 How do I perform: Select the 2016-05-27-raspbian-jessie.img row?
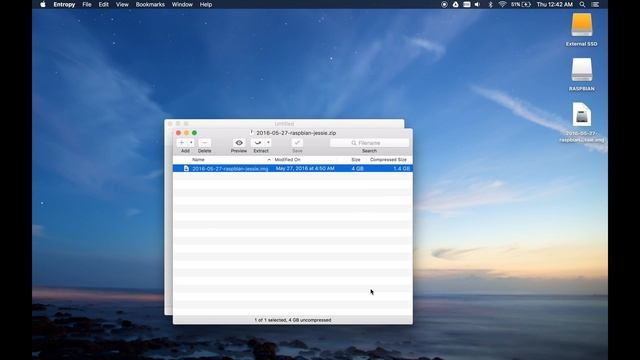[292, 168]
